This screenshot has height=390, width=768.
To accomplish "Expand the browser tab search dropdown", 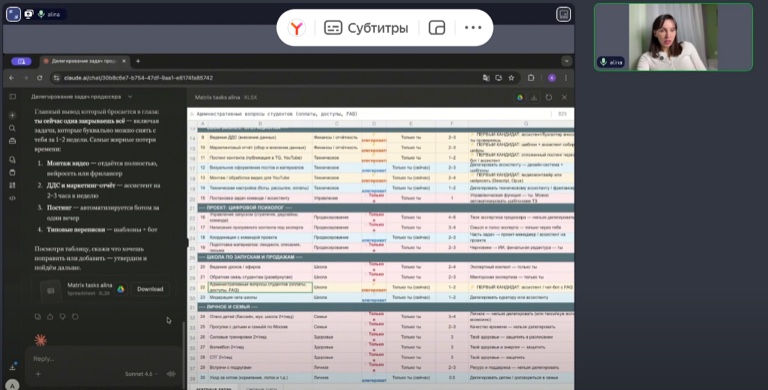I will click(566, 61).
